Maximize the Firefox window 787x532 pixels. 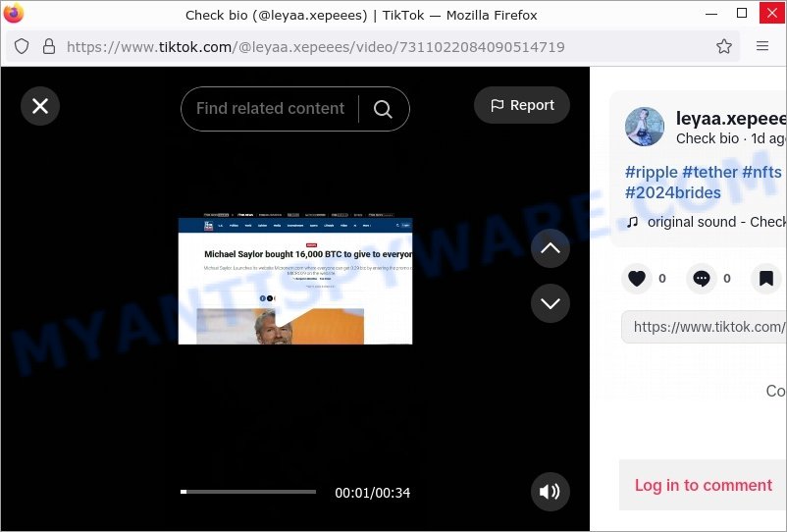pyautogui.click(x=741, y=14)
